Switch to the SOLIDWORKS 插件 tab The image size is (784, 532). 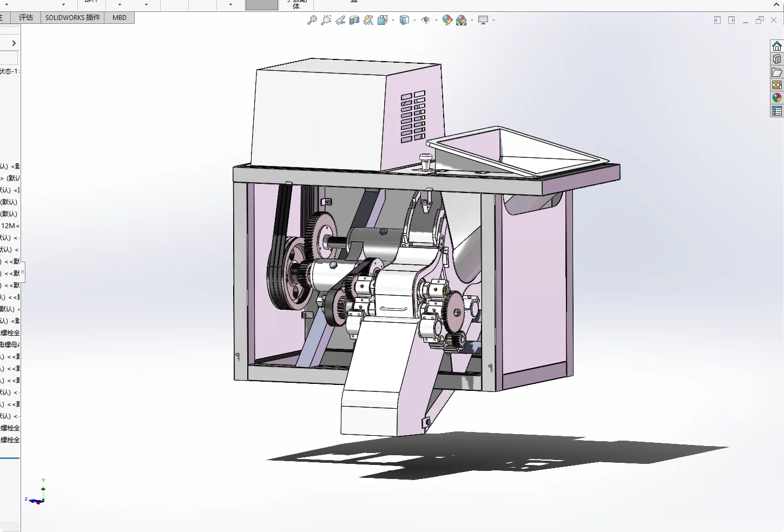point(73,17)
